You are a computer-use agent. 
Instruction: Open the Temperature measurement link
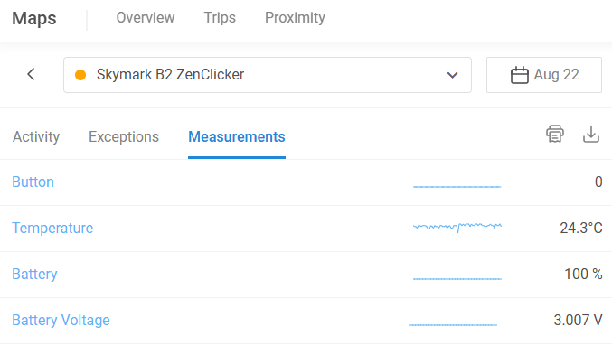52,228
